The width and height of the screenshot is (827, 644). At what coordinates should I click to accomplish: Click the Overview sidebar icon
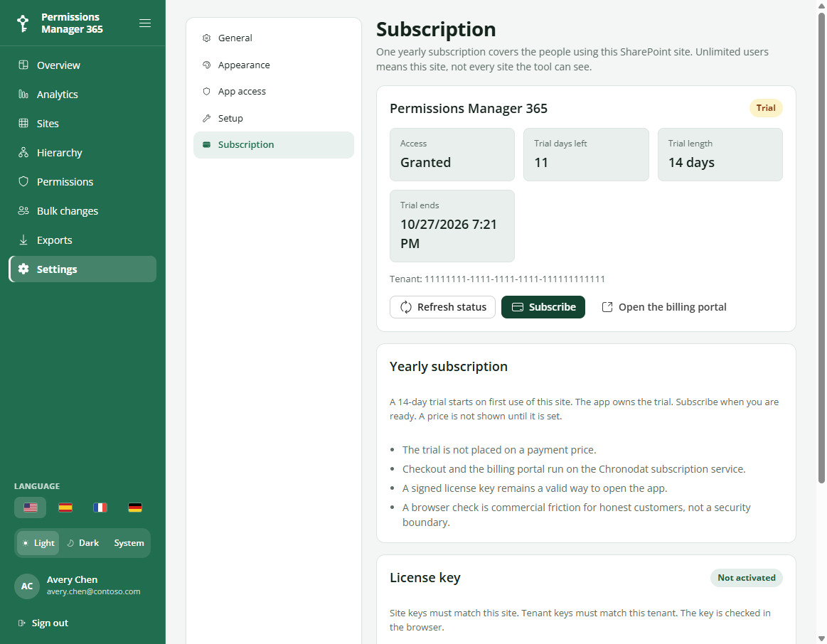click(x=23, y=65)
